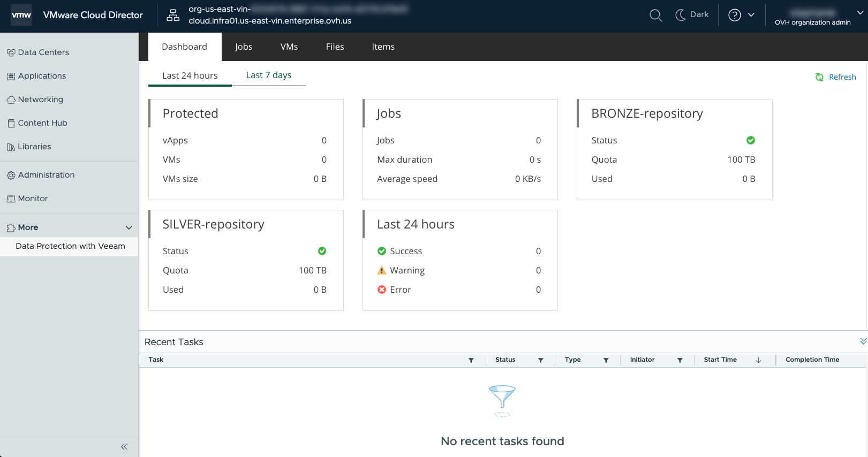
Task: Open the help question mark menu
Action: point(741,15)
